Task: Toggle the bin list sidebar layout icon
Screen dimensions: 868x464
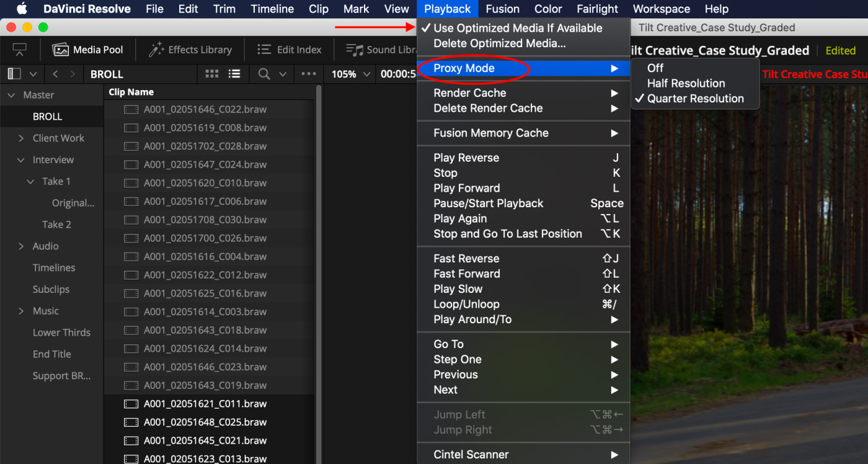Action: 14,74
